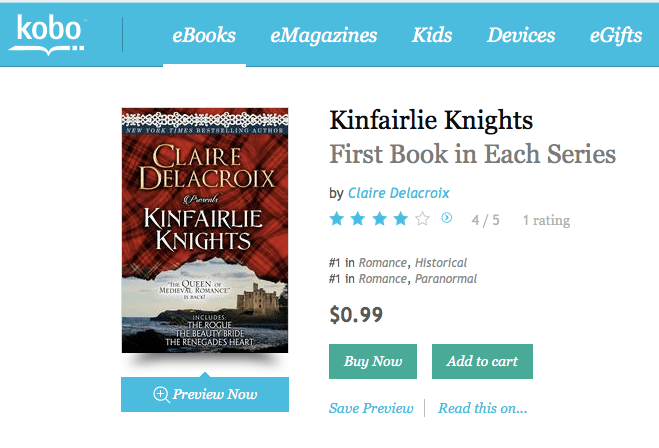This screenshot has height=448, width=659.
Task: Open the Devices tab
Action: [521, 36]
